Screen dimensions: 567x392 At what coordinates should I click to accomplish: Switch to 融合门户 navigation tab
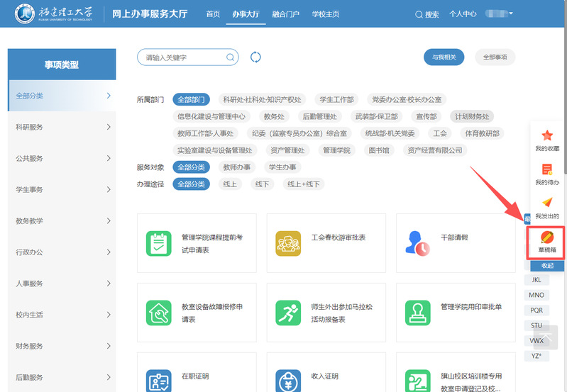[x=285, y=14]
